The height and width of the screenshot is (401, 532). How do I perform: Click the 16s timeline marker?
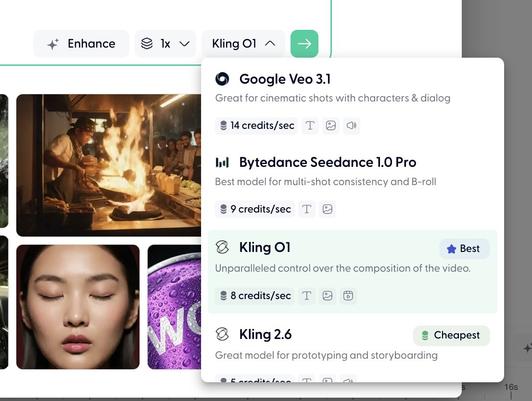click(511, 387)
